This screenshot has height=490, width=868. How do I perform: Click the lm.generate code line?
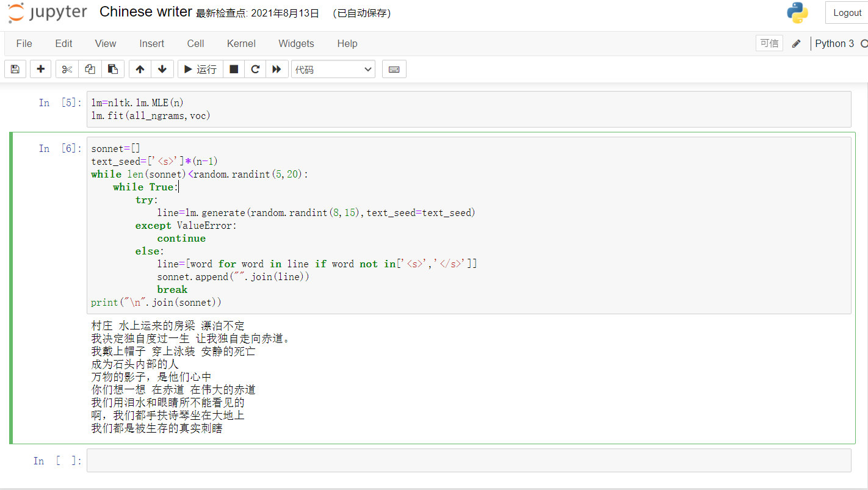click(316, 212)
